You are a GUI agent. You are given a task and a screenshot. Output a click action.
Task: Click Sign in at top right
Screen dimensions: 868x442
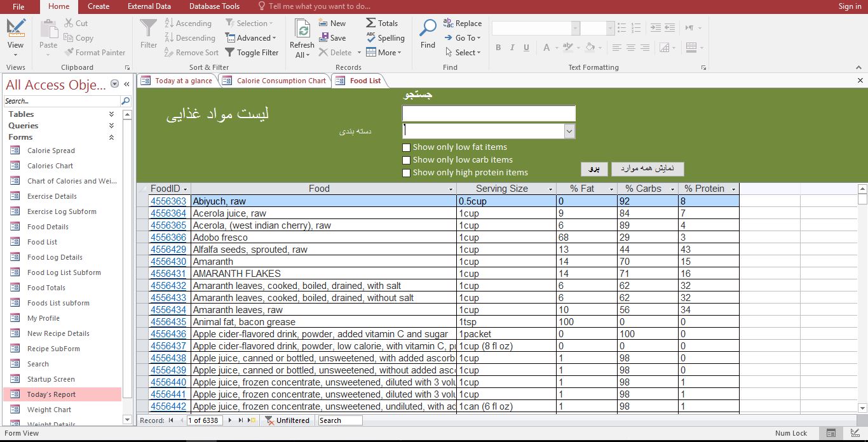point(850,6)
